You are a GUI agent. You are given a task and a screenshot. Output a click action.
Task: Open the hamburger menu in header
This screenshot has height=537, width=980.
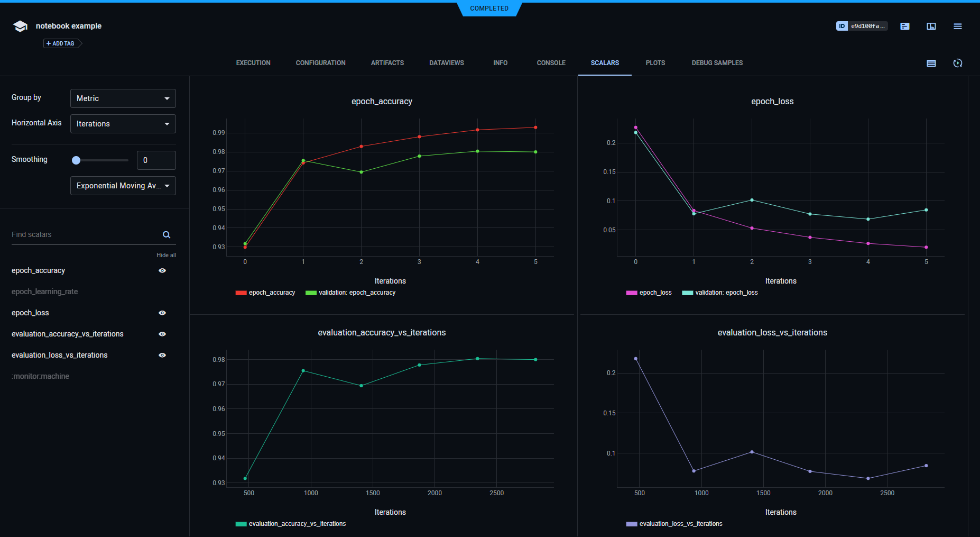pyautogui.click(x=957, y=26)
